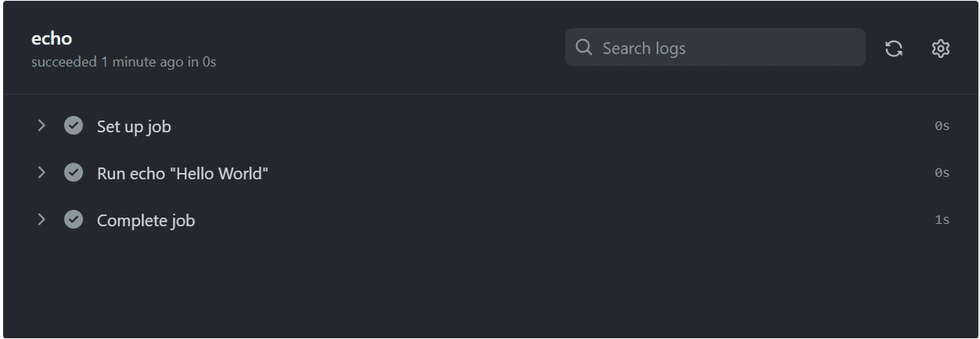980x339 pixels.
Task: Click the magnifier icon in the search box
Action: pyautogui.click(x=584, y=48)
